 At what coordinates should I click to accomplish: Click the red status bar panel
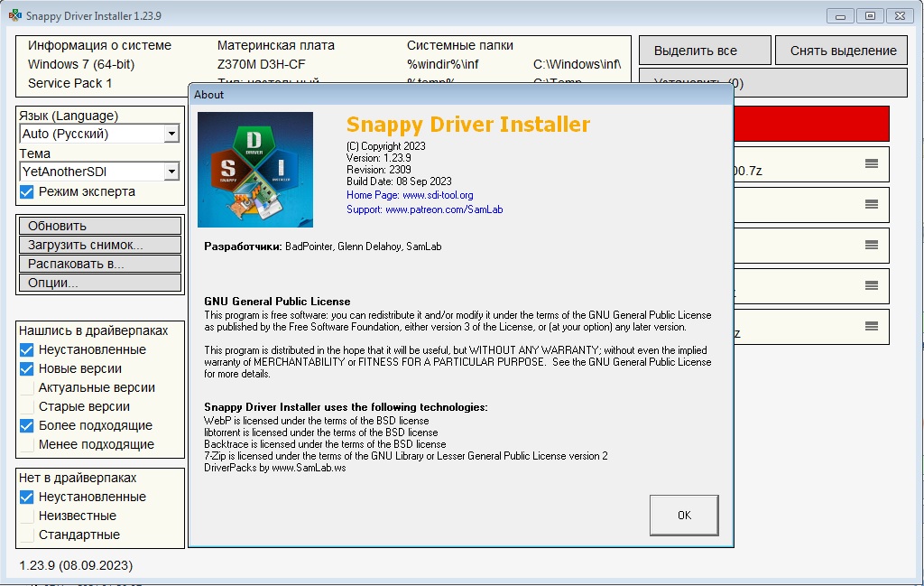click(x=810, y=124)
